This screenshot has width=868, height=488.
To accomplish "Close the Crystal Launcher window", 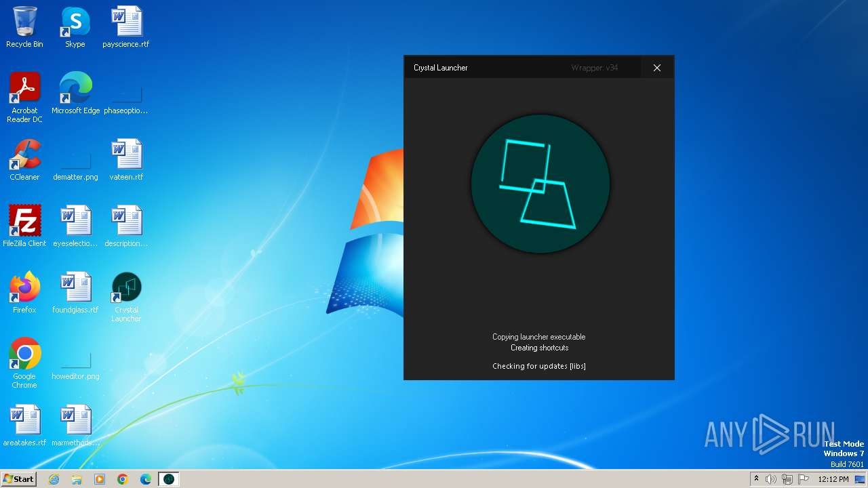I will (x=657, y=68).
